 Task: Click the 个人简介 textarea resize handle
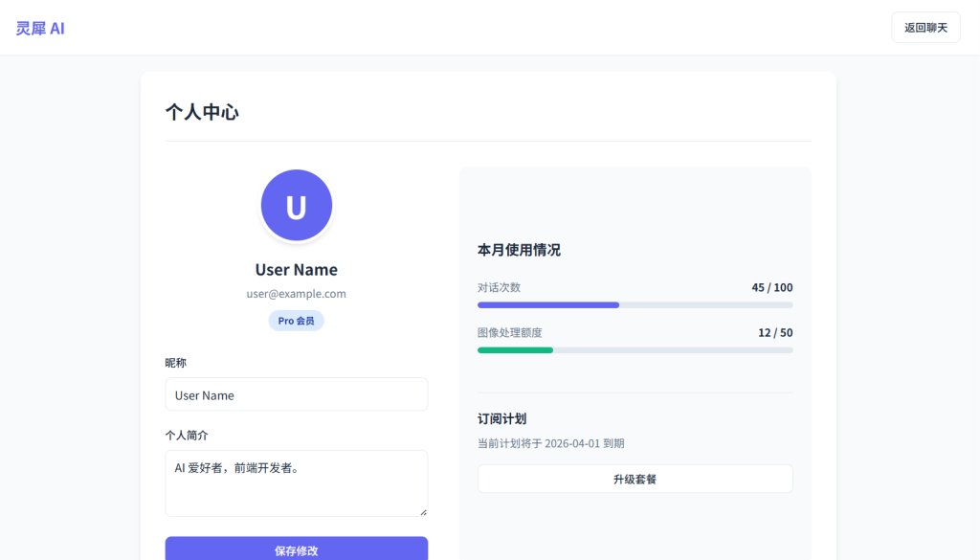coord(422,511)
